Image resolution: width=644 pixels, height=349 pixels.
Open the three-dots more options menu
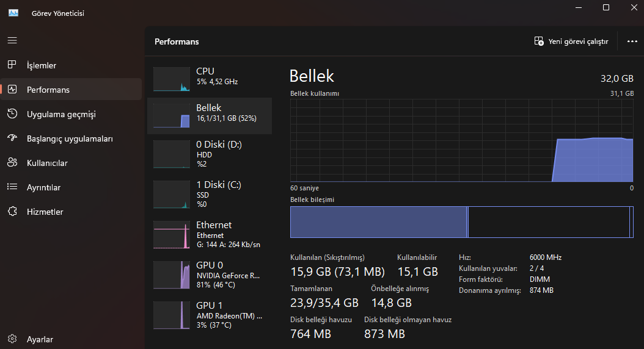632,41
